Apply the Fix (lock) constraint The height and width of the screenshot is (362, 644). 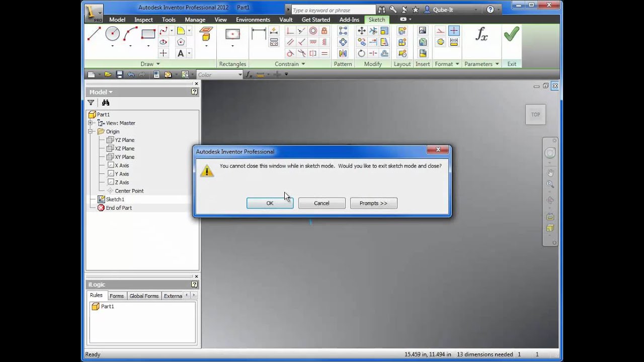[x=324, y=31]
